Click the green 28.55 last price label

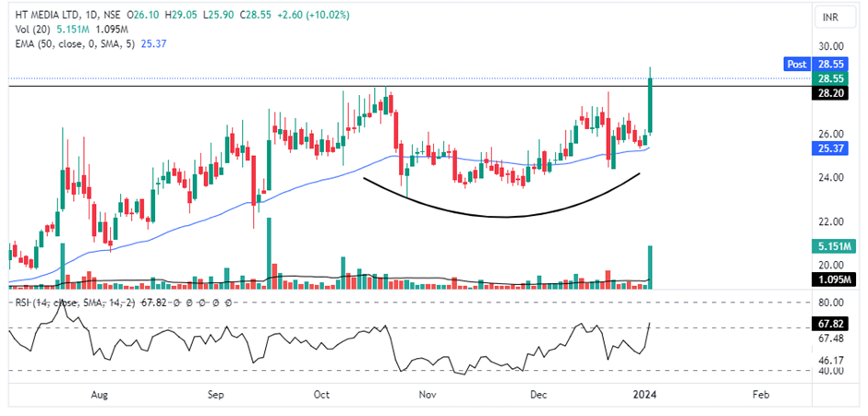[828, 79]
